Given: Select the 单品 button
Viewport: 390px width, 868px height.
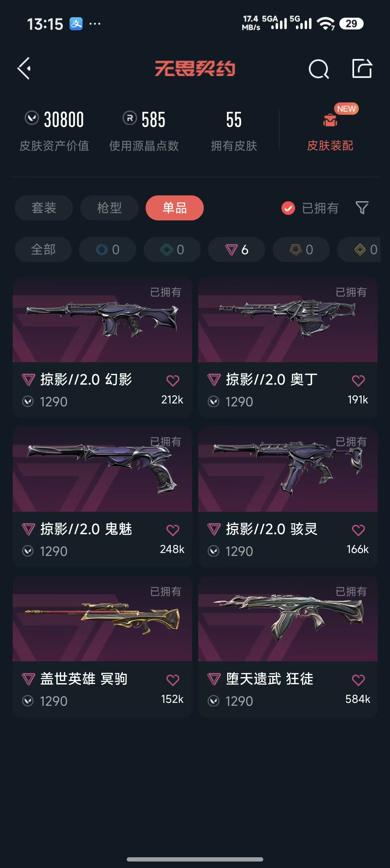Looking at the screenshot, I should point(175,208).
